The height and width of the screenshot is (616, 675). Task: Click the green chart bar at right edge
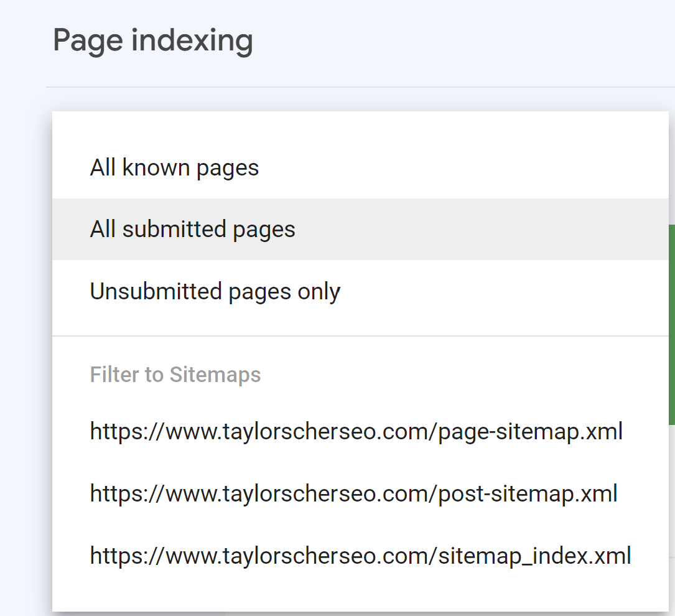coord(671,324)
